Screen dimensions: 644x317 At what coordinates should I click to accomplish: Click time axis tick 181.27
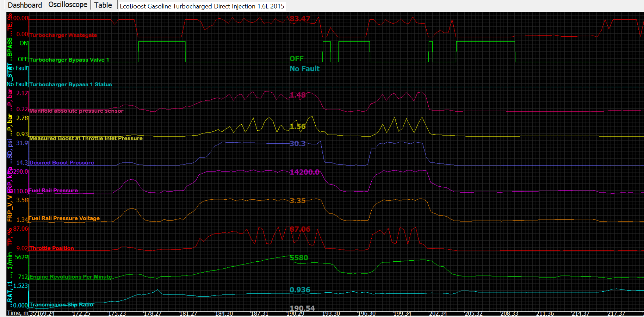coord(188,313)
